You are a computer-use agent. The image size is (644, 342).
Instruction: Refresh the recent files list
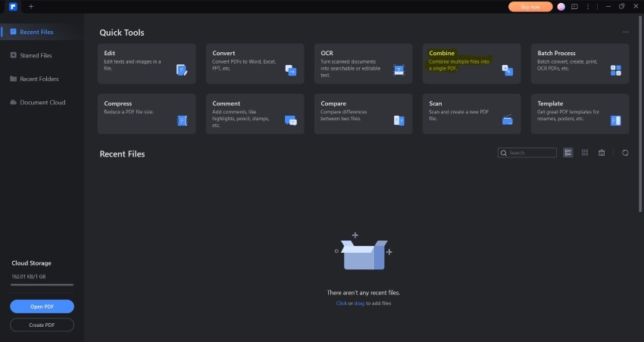[625, 153]
